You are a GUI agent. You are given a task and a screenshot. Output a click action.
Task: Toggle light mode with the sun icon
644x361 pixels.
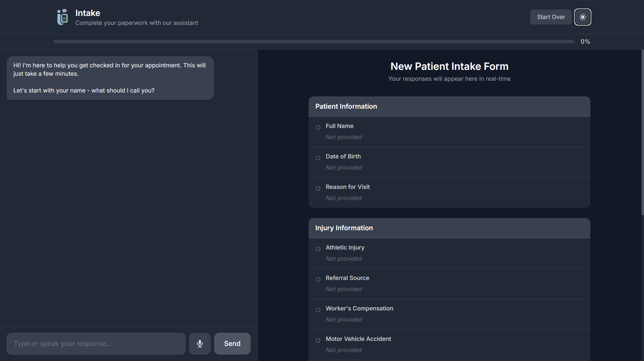583,17
